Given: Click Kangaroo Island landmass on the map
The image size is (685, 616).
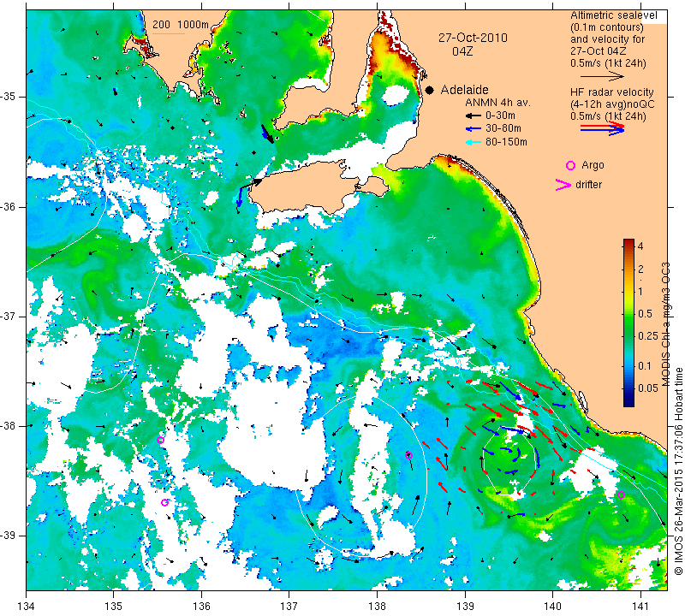Looking at the screenshot, I should click(306, 187).
